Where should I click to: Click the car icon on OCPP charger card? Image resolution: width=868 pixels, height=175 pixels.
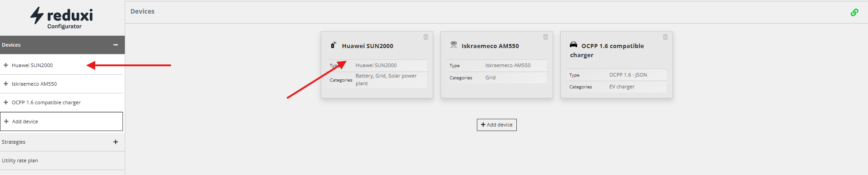pyautogui.click(x=574, y=44)
